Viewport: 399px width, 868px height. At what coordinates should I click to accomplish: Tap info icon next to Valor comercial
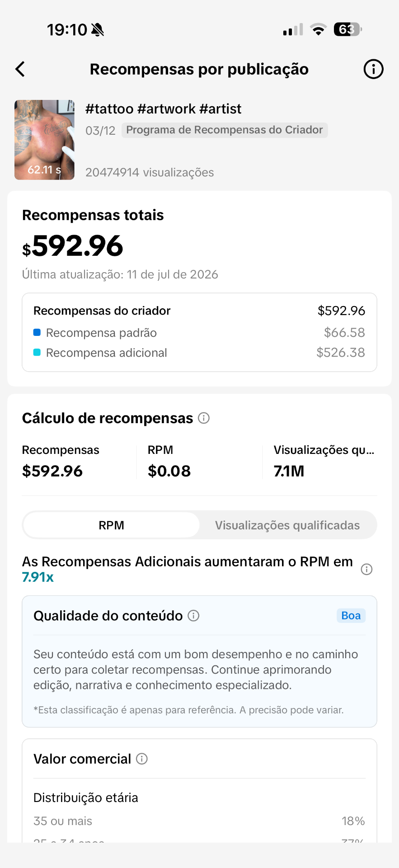point(142,759)
